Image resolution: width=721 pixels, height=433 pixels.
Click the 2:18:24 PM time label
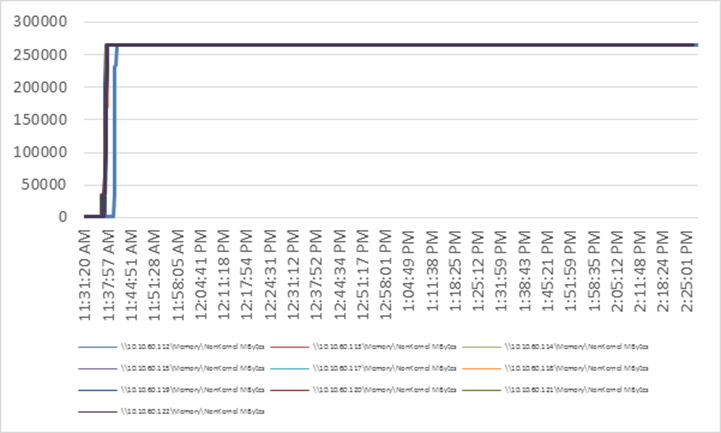coord(663,271)
